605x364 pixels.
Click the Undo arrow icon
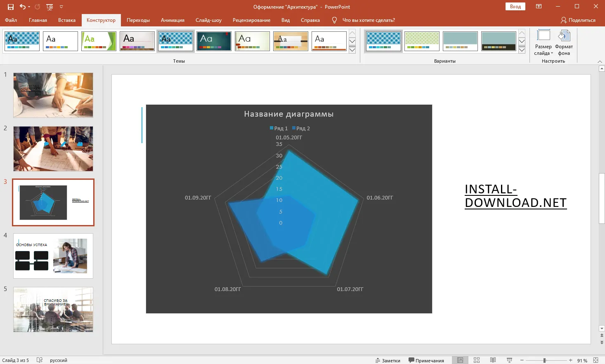coord(23,7)
